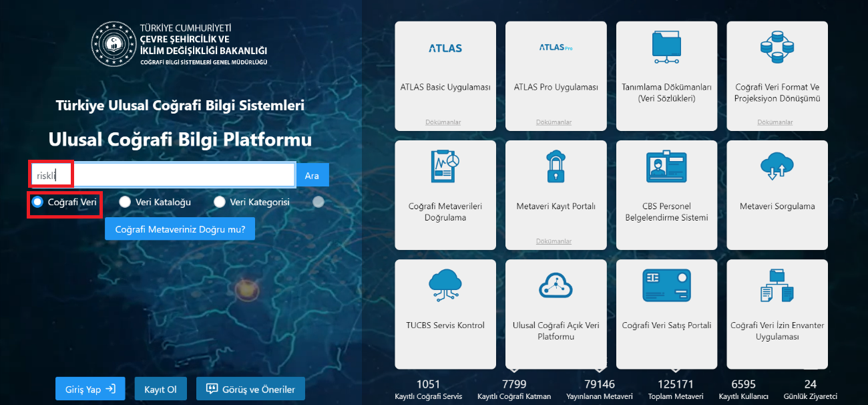Click the Giriş Yap login button
Screen dimensions: 868x405
[90, 389]
